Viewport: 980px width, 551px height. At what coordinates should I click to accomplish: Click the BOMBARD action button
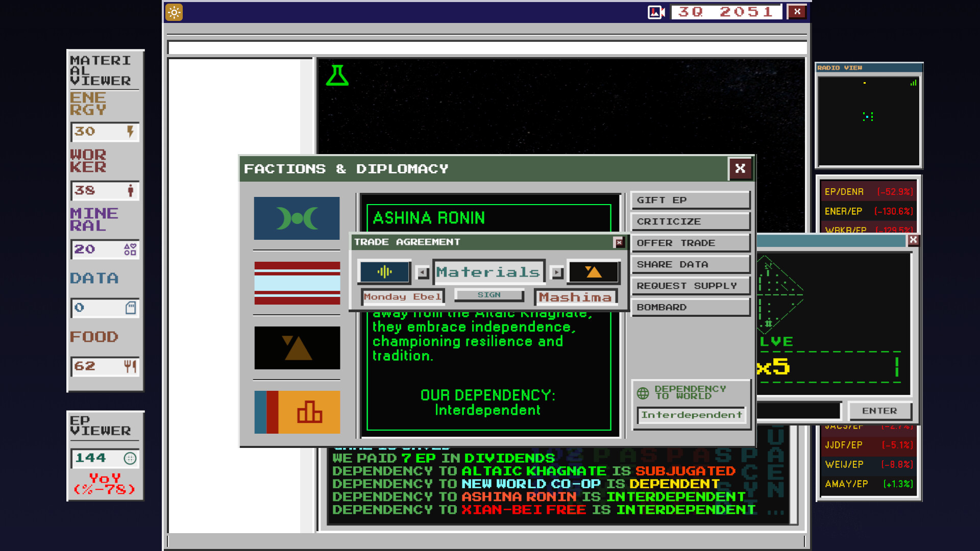click(x=690, y=307)
